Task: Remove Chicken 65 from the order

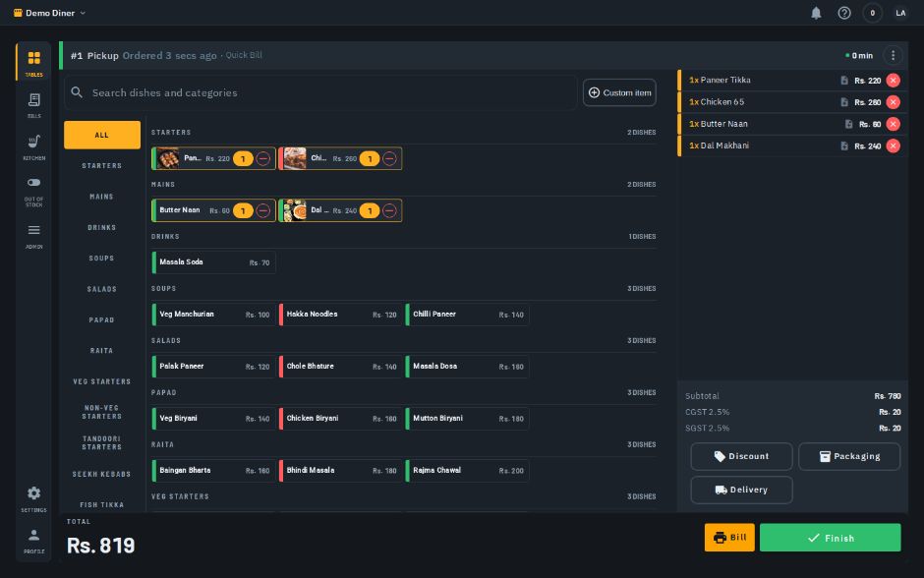Action: pos(894,102)
